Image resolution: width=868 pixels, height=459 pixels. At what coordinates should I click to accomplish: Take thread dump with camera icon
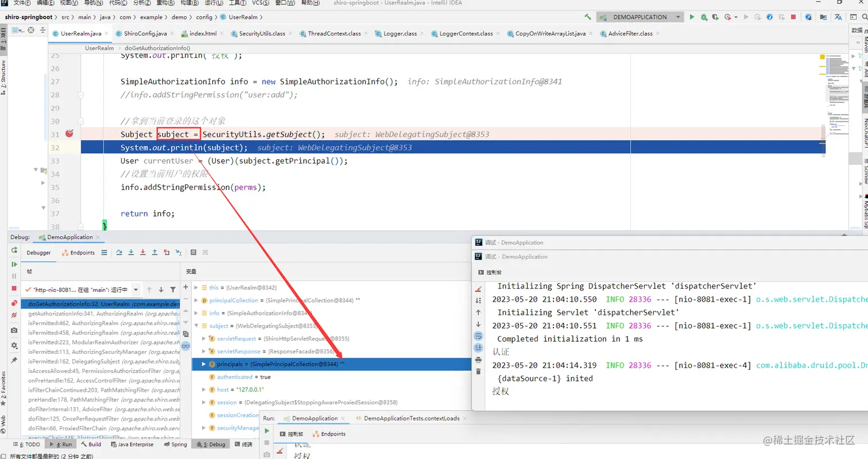tap(14, 330)
